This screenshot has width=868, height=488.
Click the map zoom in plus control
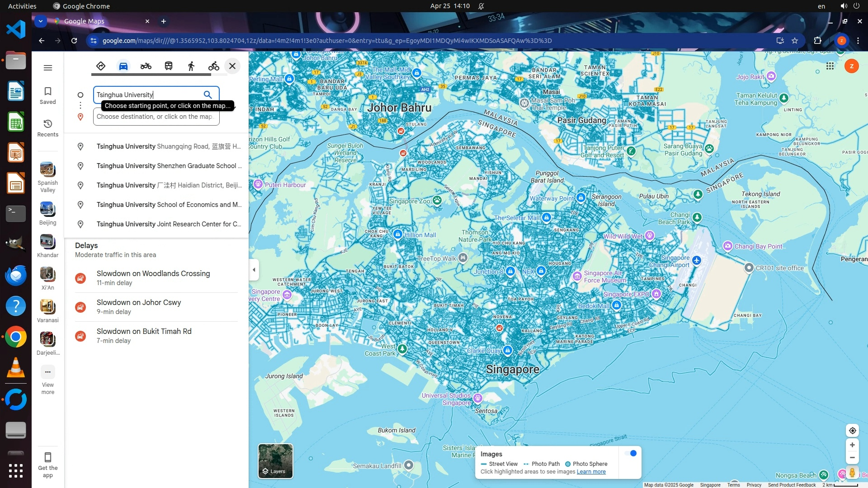852,445
